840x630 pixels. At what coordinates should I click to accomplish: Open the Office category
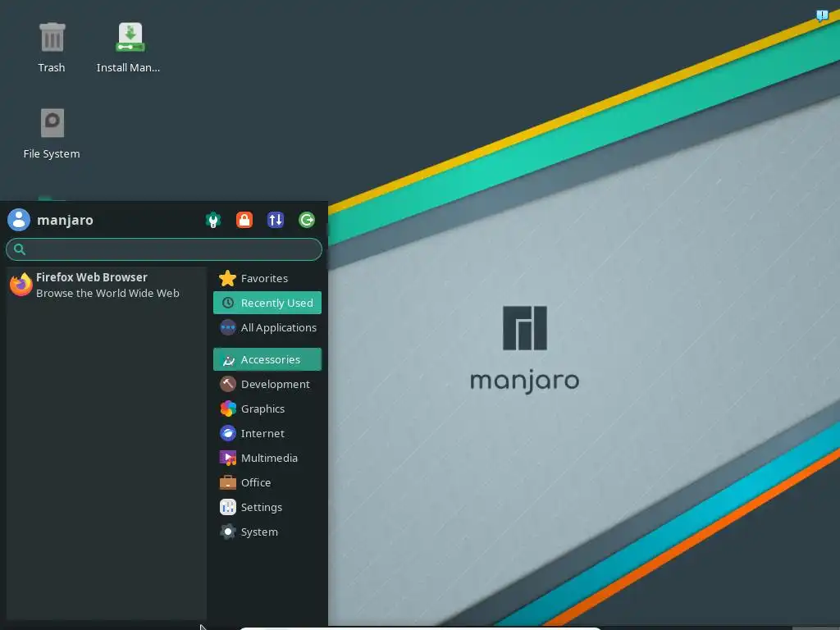click(x=267, y=482)
